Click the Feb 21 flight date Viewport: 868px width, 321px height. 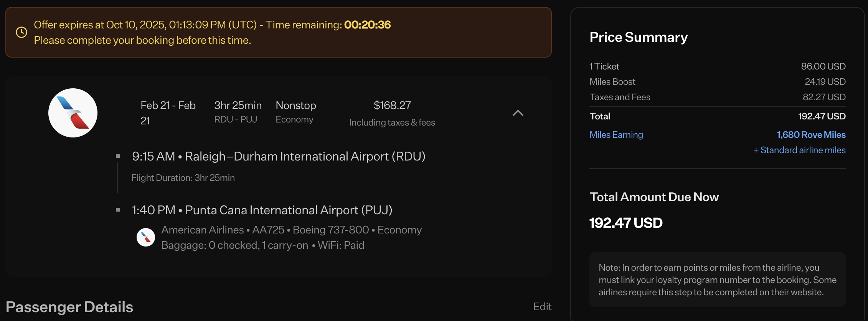pyautogui.click(x=168, y=113)
